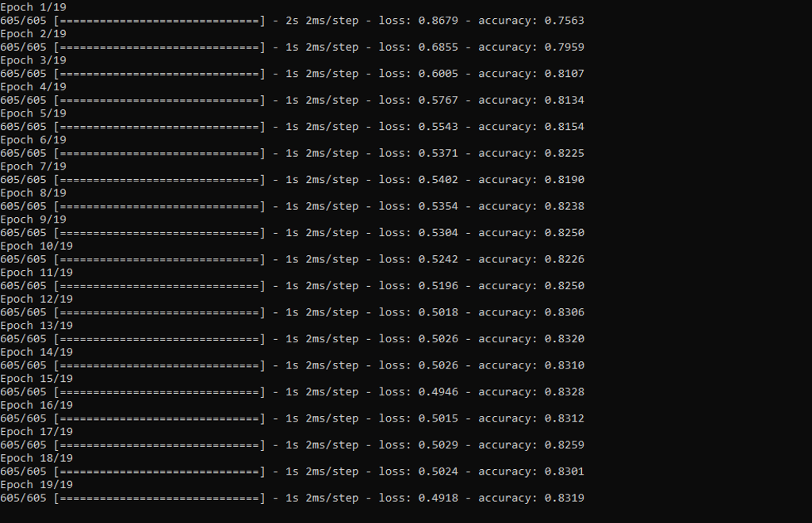Click the accuracy value 0.8238

[564, 207]
